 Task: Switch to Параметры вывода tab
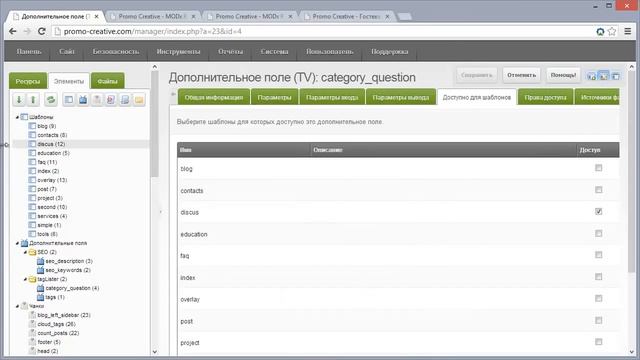(x=401, y=97)
